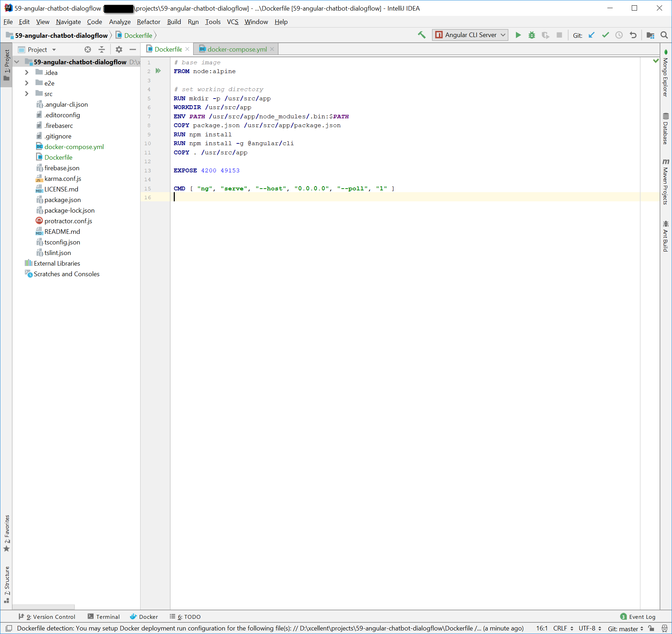Open the Refactor menu

149,22
